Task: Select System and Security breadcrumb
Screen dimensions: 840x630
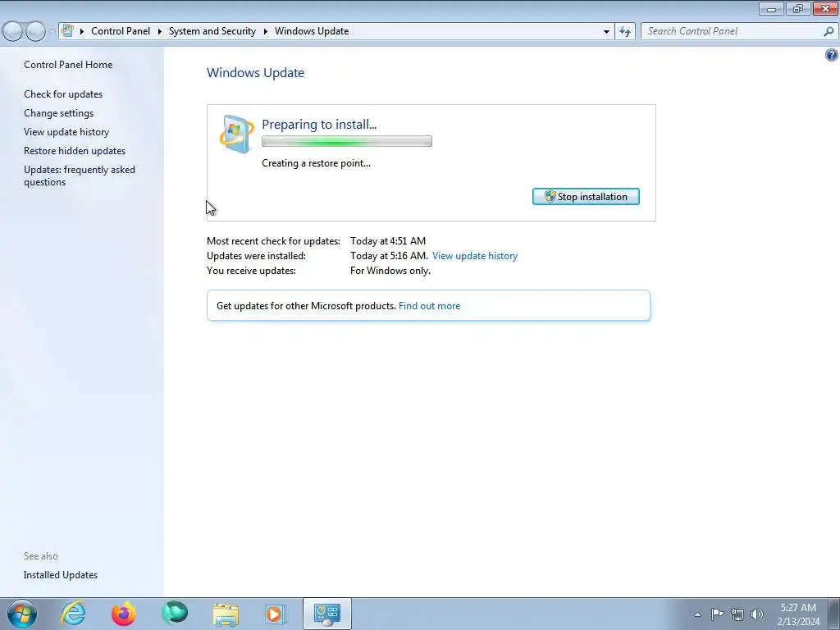Action: (x=212, y=31)
